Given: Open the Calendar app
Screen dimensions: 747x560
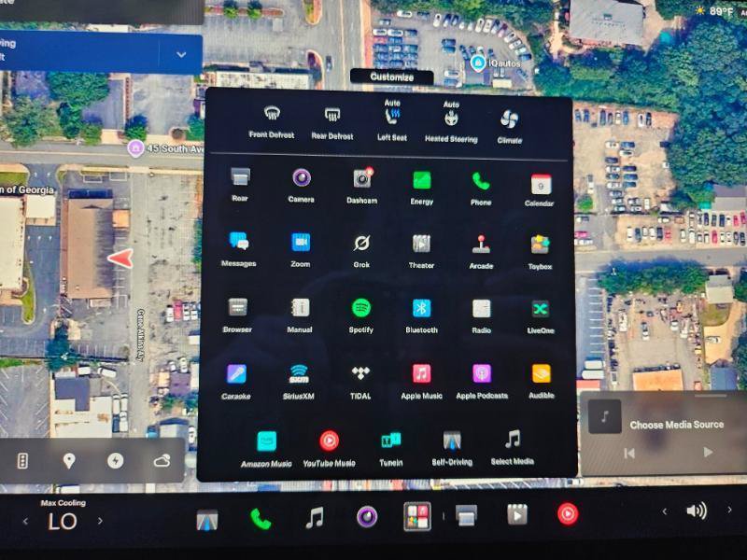Looking at the screenshot, I should pyautogui.click(x=540, y=189).
